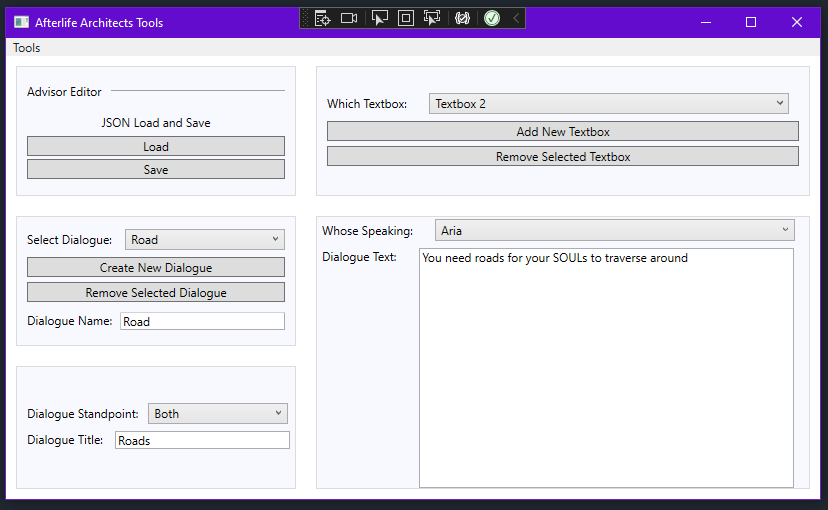Click the green checkmark status icon

[x=492, y=18]
